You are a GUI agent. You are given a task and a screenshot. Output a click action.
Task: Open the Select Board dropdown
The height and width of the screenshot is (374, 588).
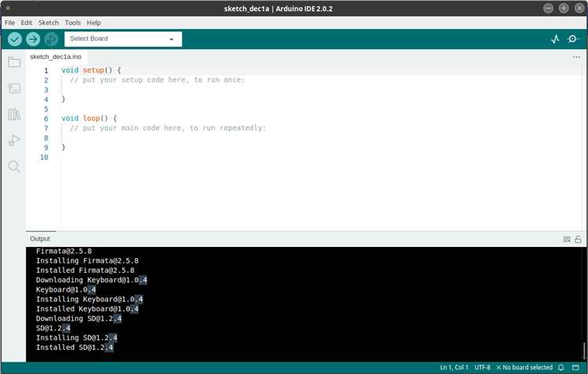coord(123,39)
